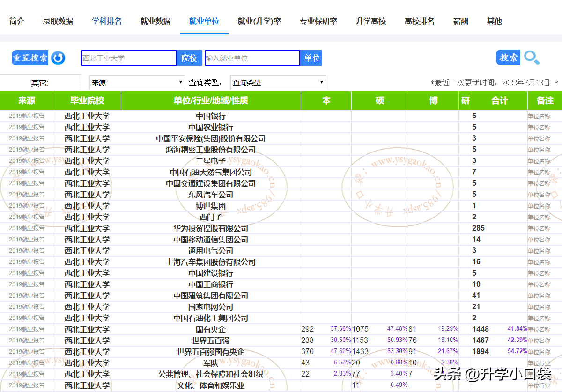The image size is (562, 392).
Task: Focus the 西北工业大学 school input field
Action: coord(129,58)
